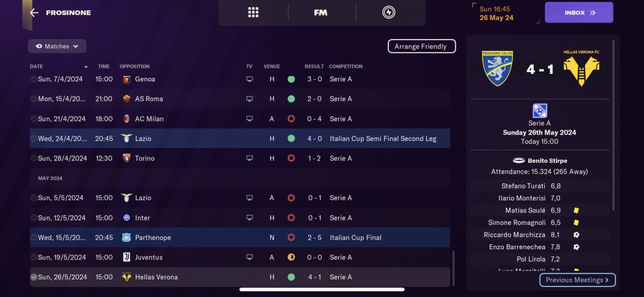The image size is (644, 297).
Task: Click the Genoa club badge
Action: coord(127,79)
